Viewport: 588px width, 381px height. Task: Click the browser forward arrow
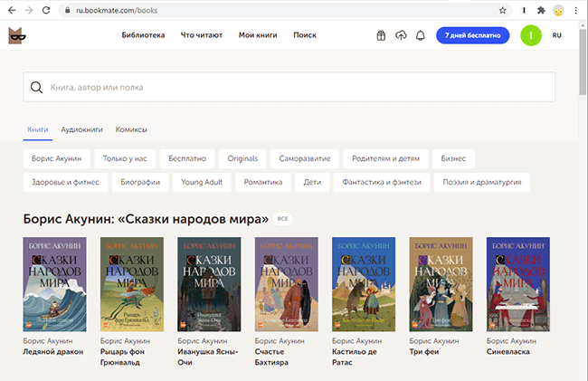tap(29, 10)
